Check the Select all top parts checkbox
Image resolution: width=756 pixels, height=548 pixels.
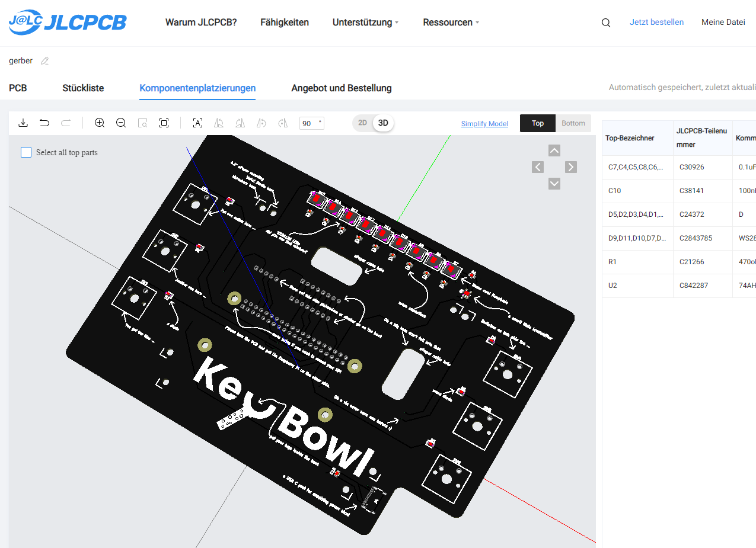click(x=26, y=152)
